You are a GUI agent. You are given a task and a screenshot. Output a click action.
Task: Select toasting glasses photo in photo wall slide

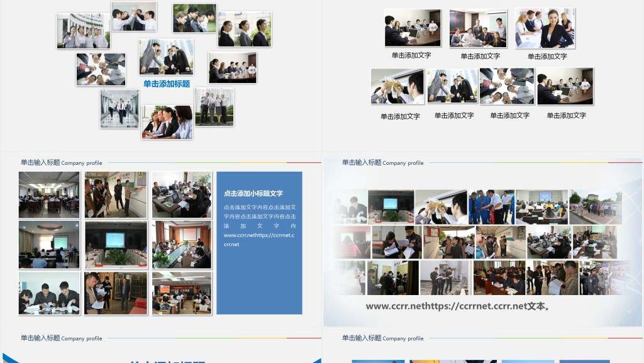(441, 207)
